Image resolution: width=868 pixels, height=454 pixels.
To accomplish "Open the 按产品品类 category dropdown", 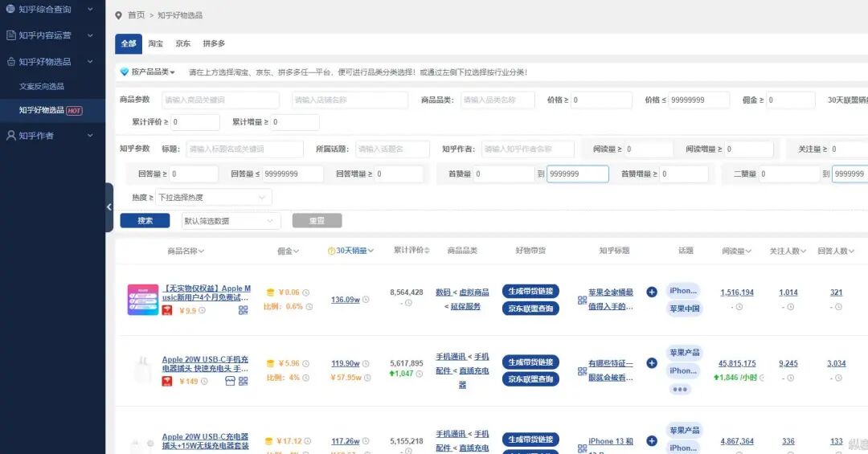I will click(x=153, y=72).
